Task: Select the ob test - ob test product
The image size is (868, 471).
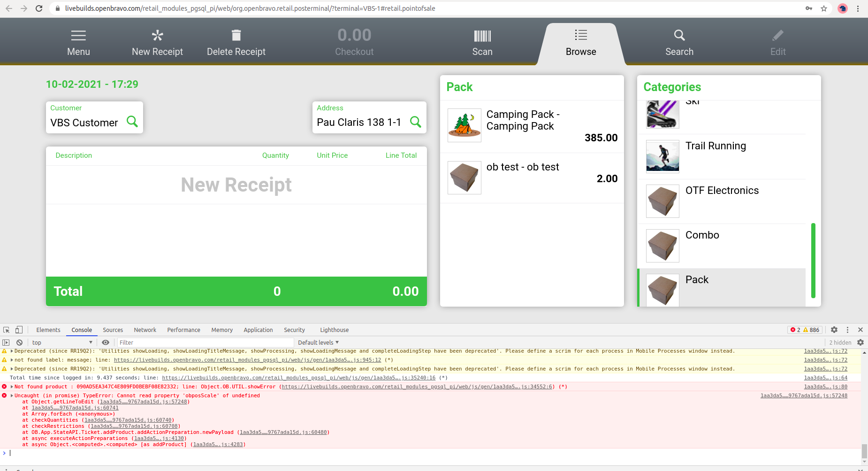Action: pyautogui.click(x=532, y=178)
